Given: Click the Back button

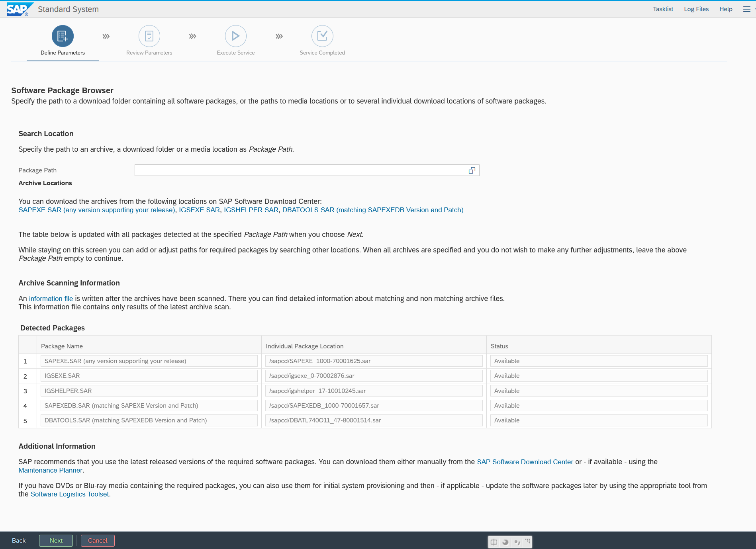Looking at the screenshot, I should [x=19, y=541].
